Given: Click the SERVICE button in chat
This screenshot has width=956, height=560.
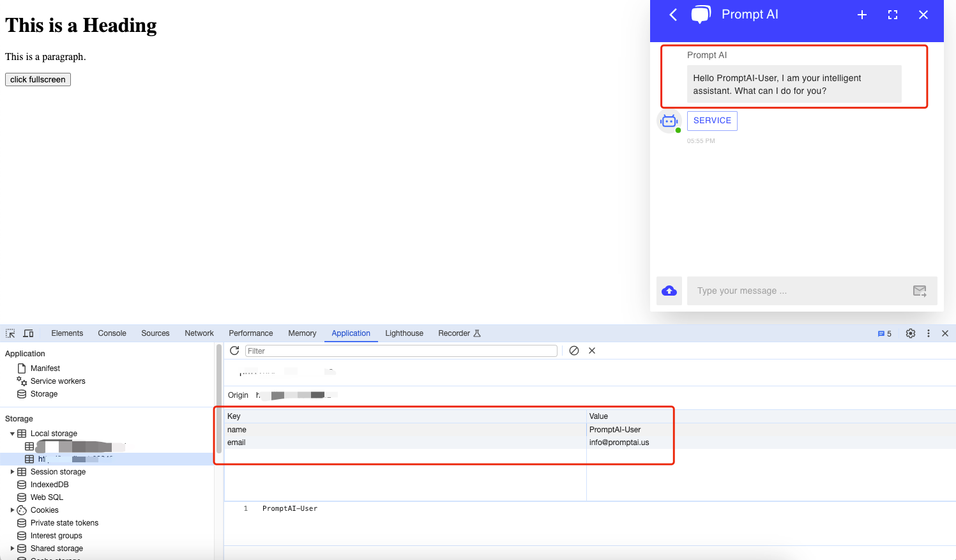Looking at the screenshot, I should point(712,121).
